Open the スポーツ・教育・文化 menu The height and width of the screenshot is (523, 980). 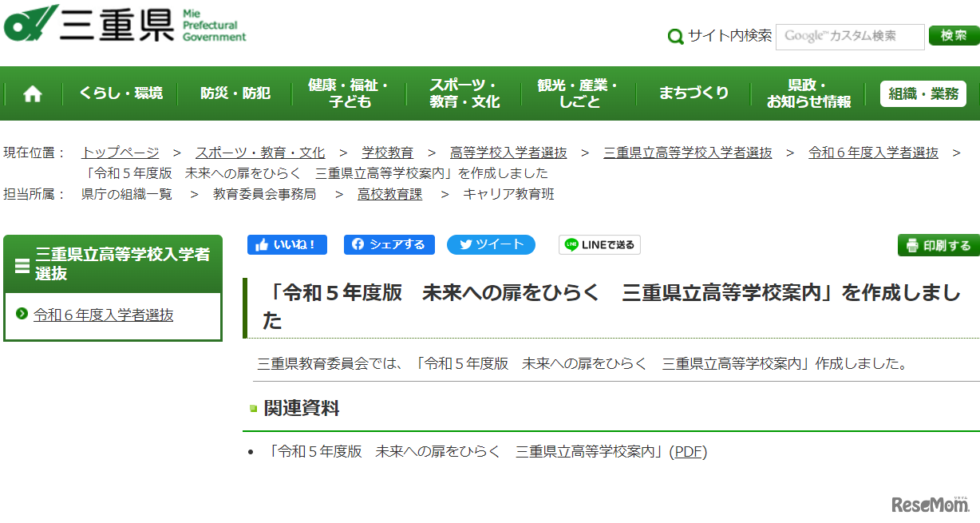tap(465, 92)
